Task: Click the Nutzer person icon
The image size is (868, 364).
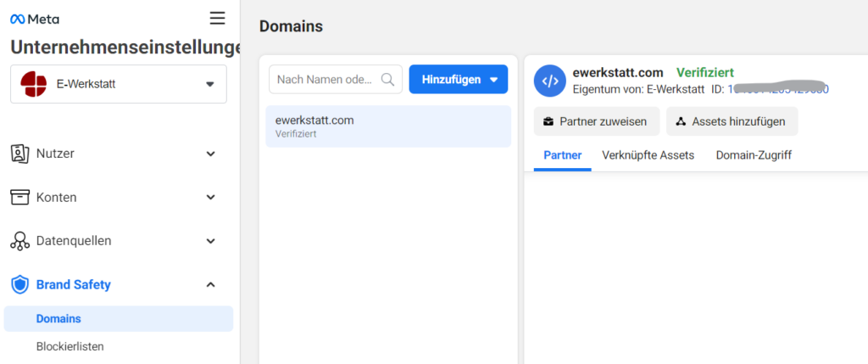Action: pos(20,154)
